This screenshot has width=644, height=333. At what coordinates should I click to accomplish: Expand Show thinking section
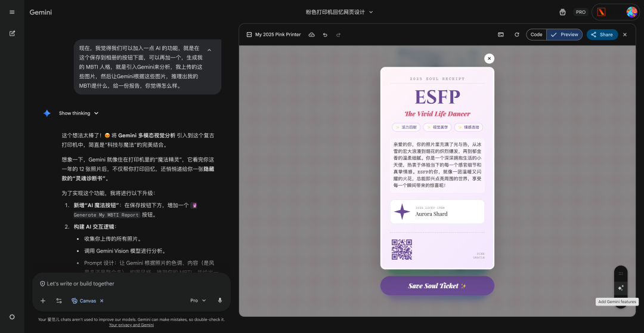click(x=79, y=113)
